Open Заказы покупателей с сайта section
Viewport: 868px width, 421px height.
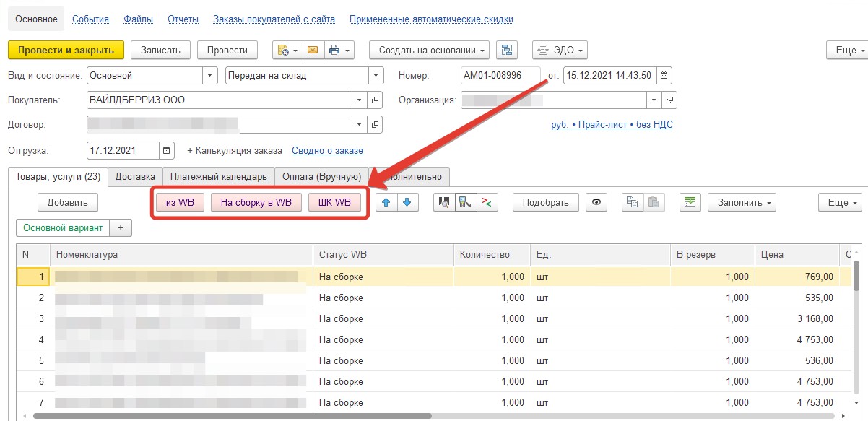point(274,19)
